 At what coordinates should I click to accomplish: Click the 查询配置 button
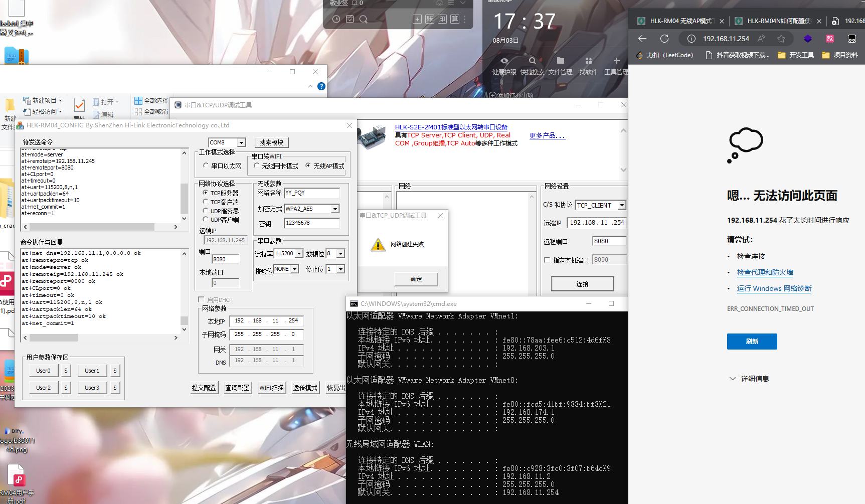point(237,388)
